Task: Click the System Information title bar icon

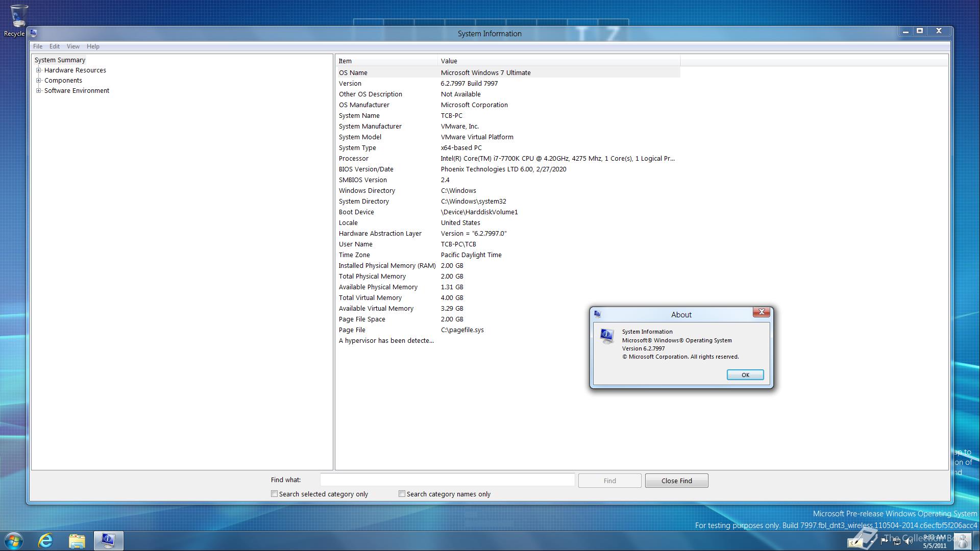Action: (x=34, y=33)
